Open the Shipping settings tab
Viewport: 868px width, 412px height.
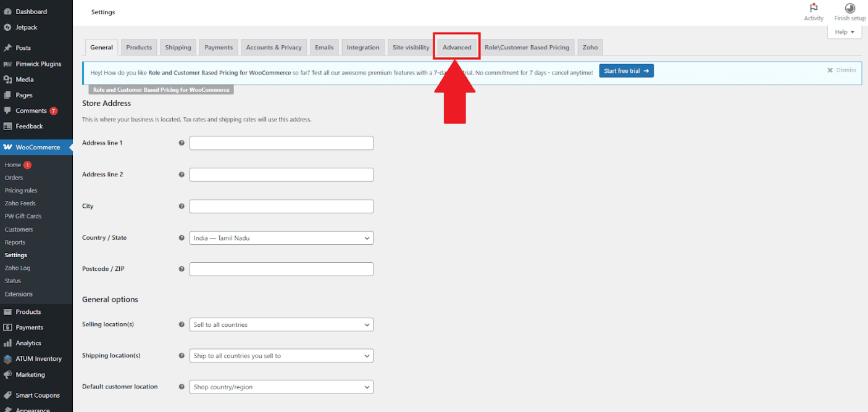(178, 47)
